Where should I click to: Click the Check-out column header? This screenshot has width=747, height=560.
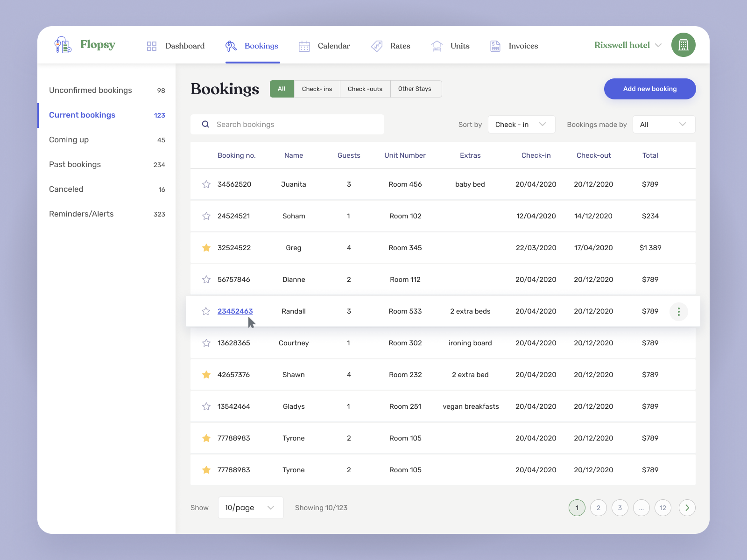593,155
